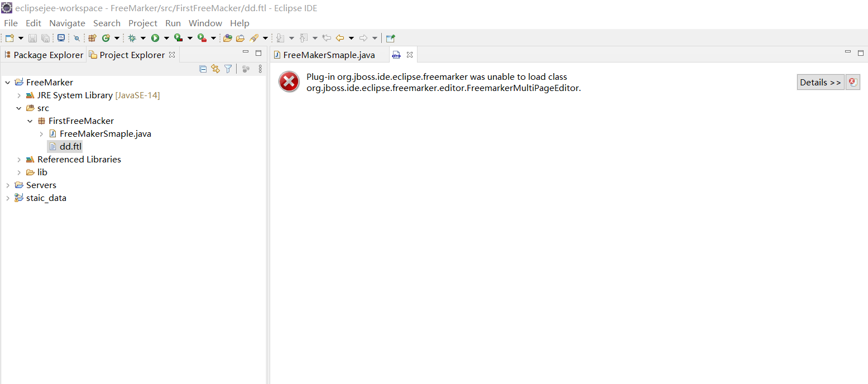Click the Pin Editor icon

point(391,38)
